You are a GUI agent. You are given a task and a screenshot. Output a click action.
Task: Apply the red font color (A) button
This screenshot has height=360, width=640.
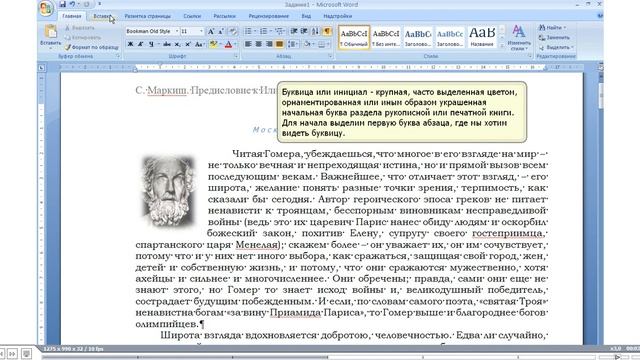(x=229, y=44)
